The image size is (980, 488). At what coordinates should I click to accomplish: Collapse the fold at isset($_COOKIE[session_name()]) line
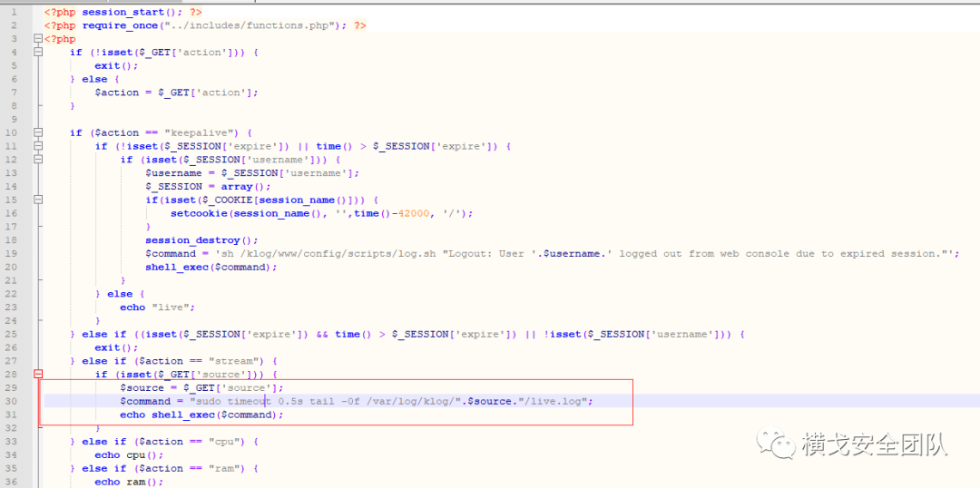38,200
